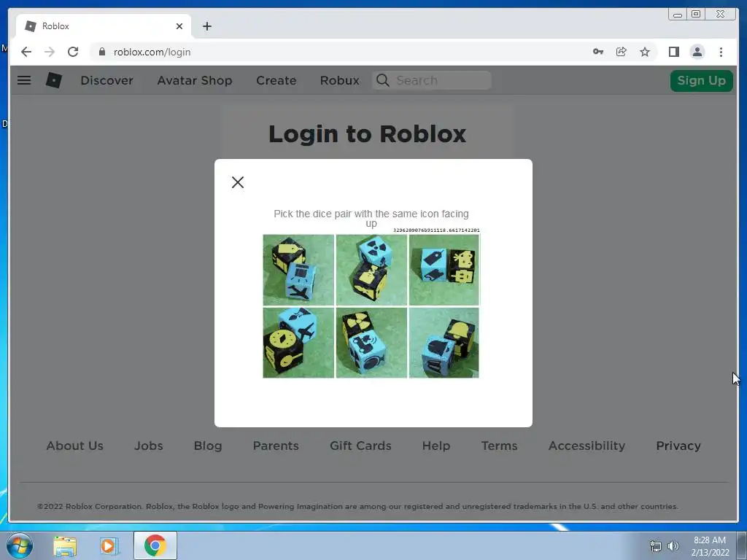747x560 pixels.
Task: Click the Chrome taskbar icon
Action: 155,545
